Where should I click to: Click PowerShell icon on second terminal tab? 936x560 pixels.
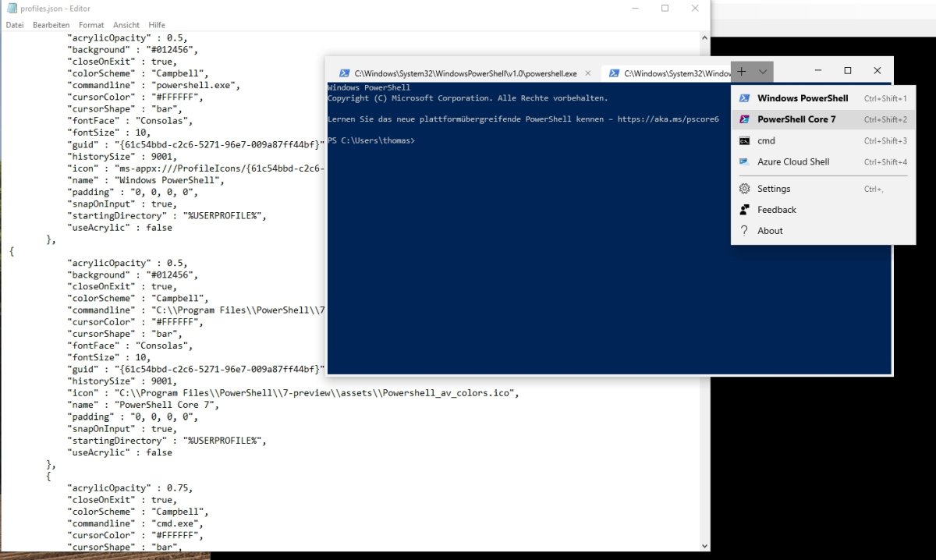[615, 73]
